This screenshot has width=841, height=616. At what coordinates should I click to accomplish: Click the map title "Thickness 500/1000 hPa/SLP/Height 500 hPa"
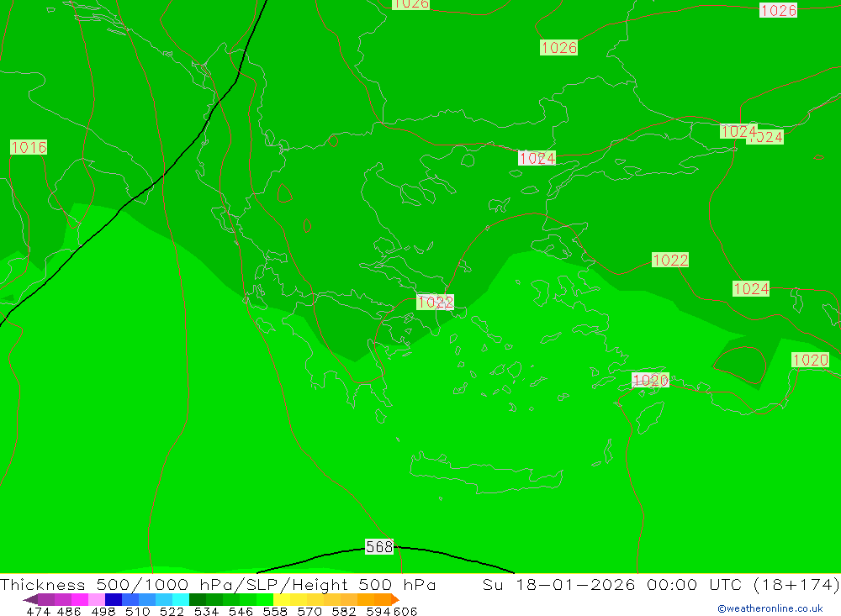point(218,584)
